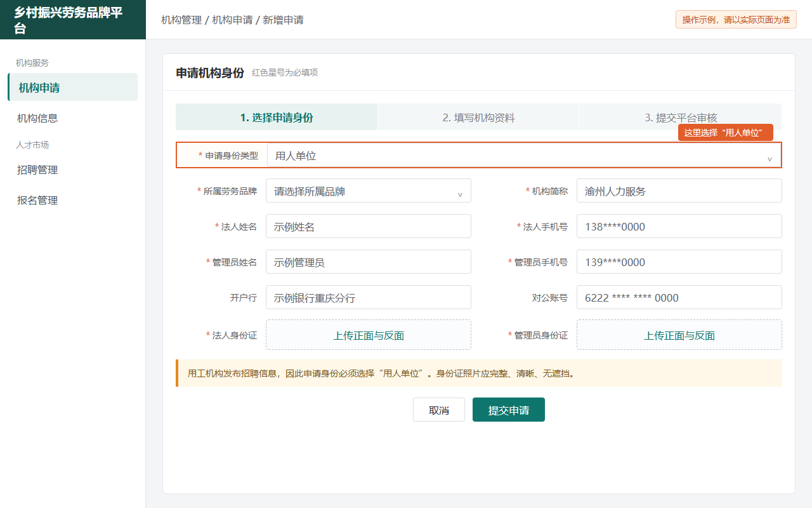
Task: Click the 提交申请 button
Action: click(x=509, y=410)
